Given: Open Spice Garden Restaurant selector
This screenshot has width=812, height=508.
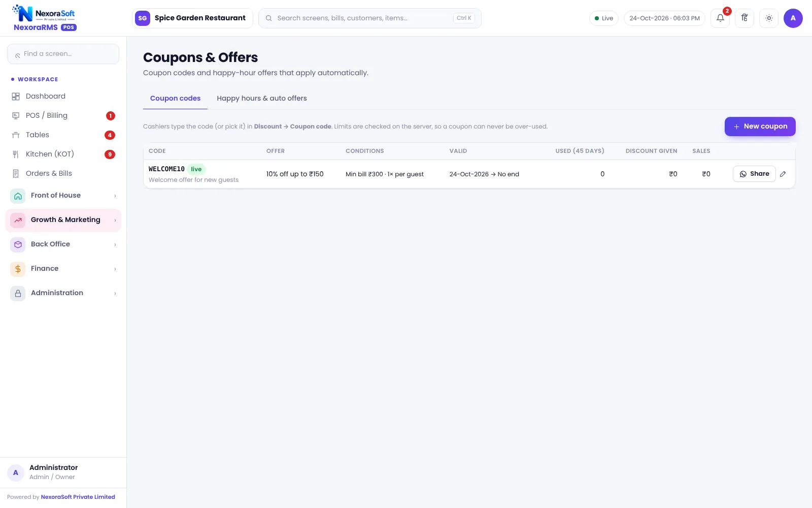Looking at the screenshot, I should (192, 18).
